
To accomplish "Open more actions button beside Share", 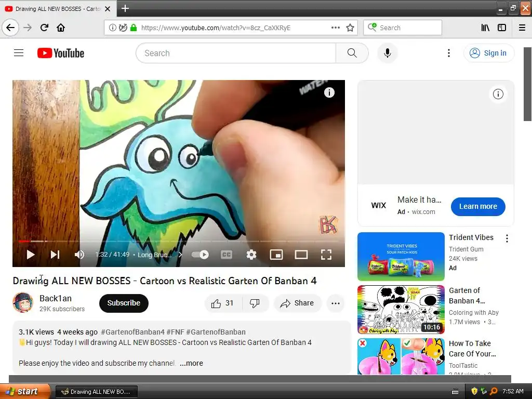I will coord(336,303).
